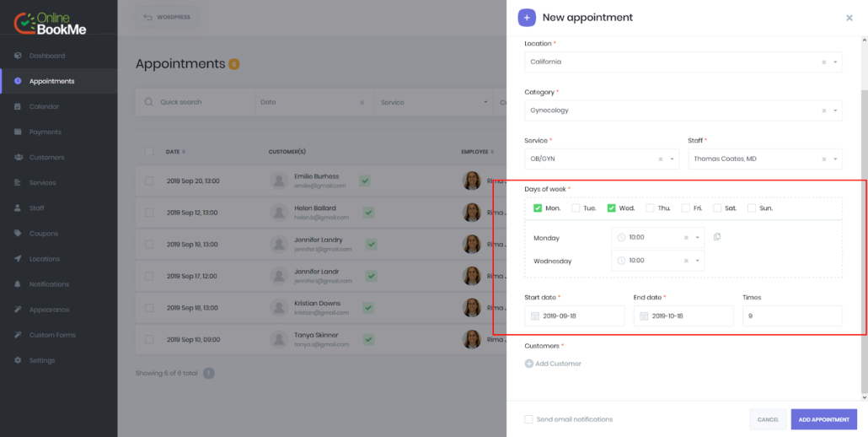Clear the California location selection
Image resolution: width=868 pixels, height=437 pixels.
(823, 62)
